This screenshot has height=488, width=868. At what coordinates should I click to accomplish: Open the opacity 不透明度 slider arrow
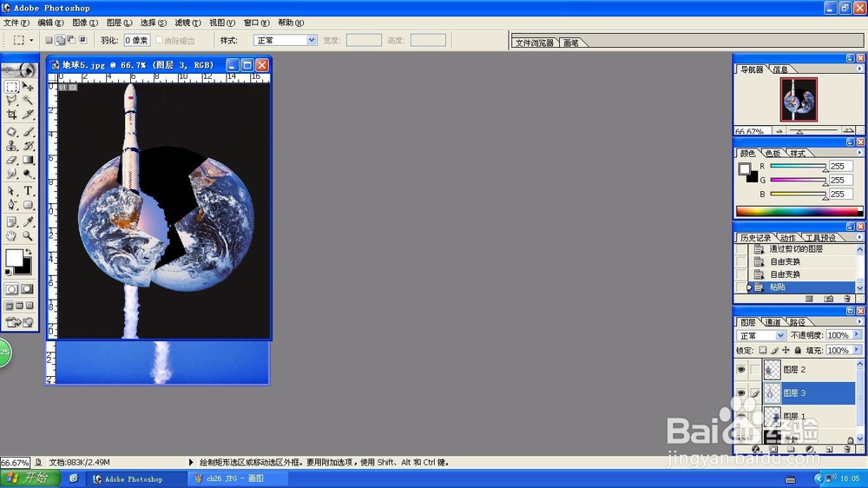[857, 334]
